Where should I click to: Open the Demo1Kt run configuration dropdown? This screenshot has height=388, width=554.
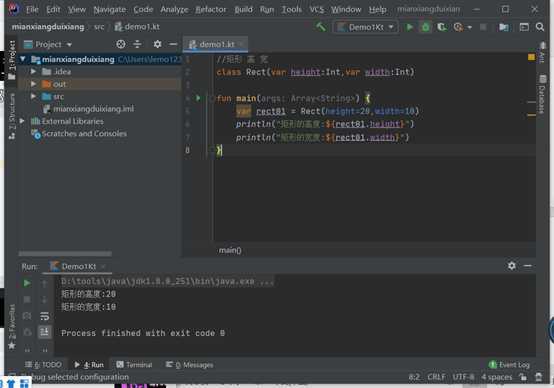click(366, 27)
